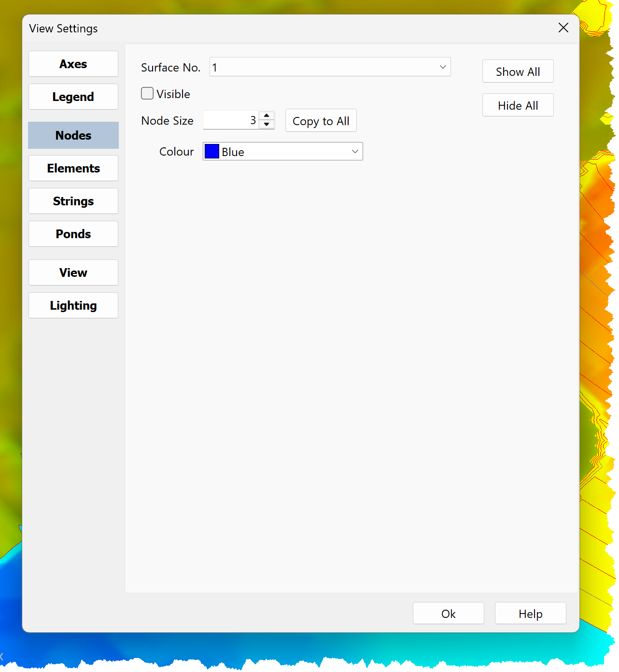Open the Colour dropdown showing Blue
Viewport: 619px width, 672px height.
pyautogui.click(x=283, y=151)
